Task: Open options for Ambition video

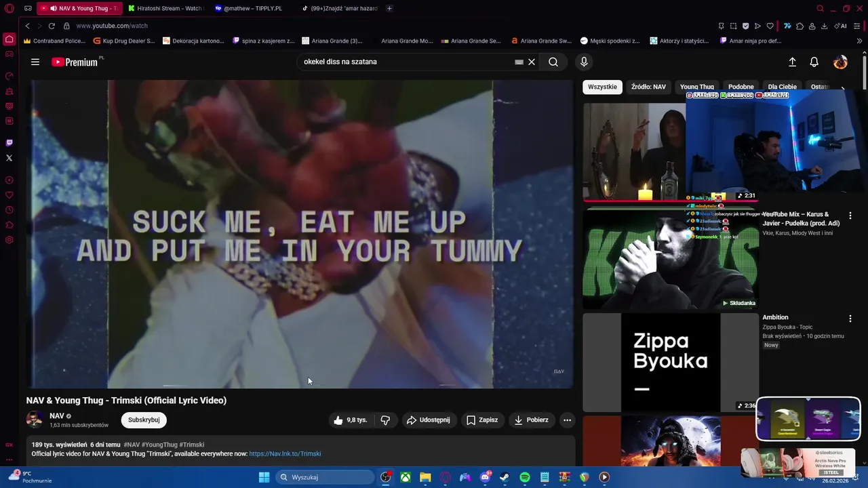Action: (850, 319)
